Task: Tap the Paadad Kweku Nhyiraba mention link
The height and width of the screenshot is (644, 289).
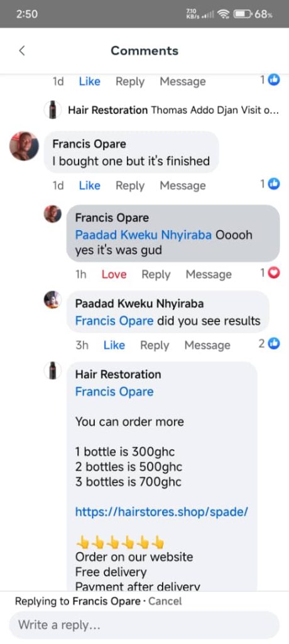Action: [x=144, y=235]
